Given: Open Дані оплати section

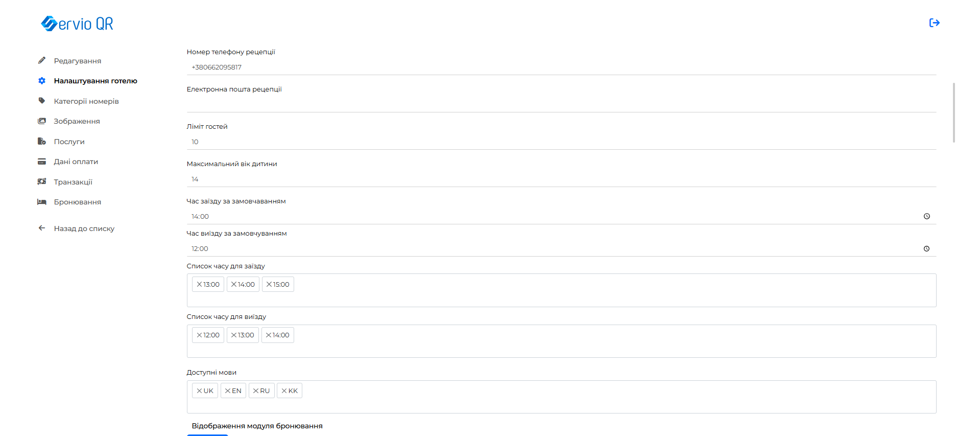Looking at the screenshot, I should click(x=76, y=162).
